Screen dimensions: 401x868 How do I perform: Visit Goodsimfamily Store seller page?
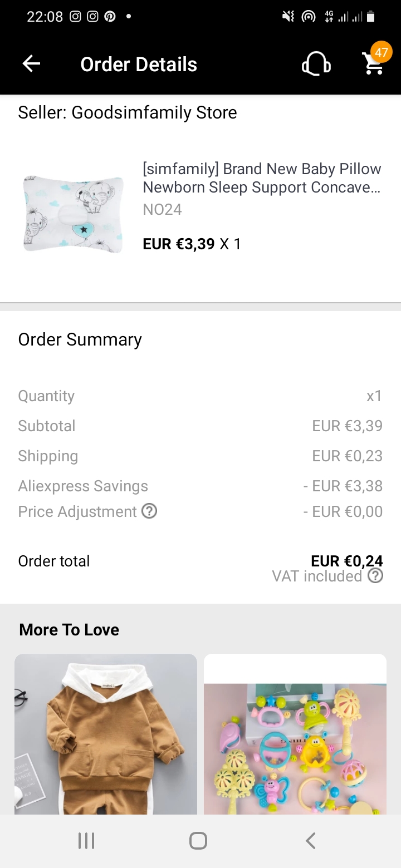coord(128,112)
